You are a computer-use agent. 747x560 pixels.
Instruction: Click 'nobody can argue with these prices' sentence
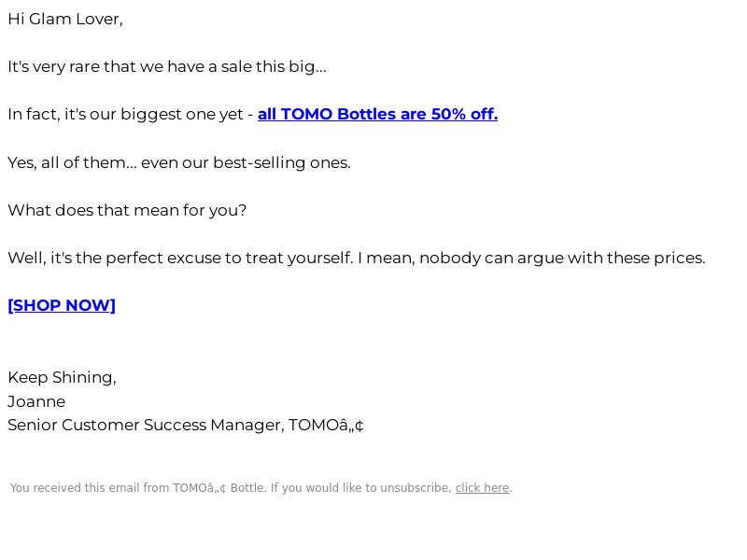[x=562, y=259]
